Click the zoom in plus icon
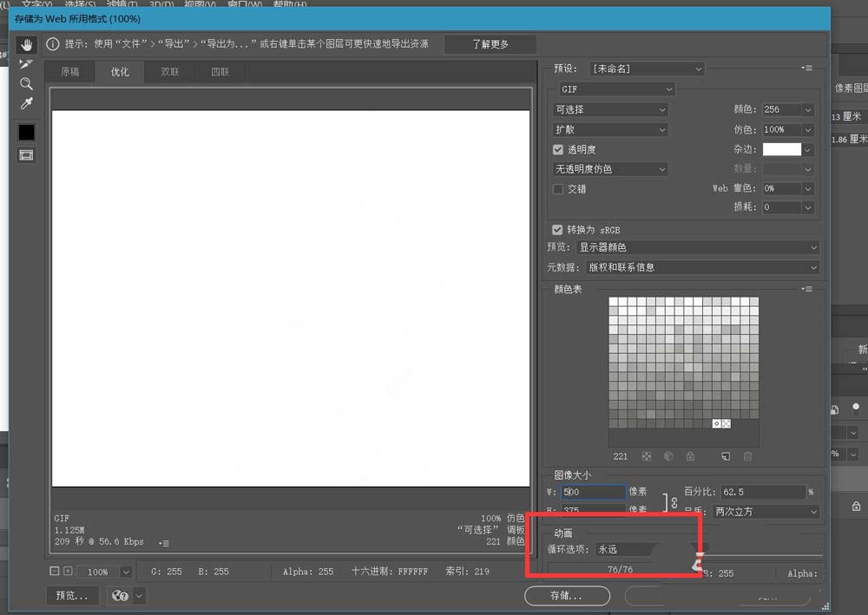This screenshot has height=615, width=868. (x=68, y=571)
